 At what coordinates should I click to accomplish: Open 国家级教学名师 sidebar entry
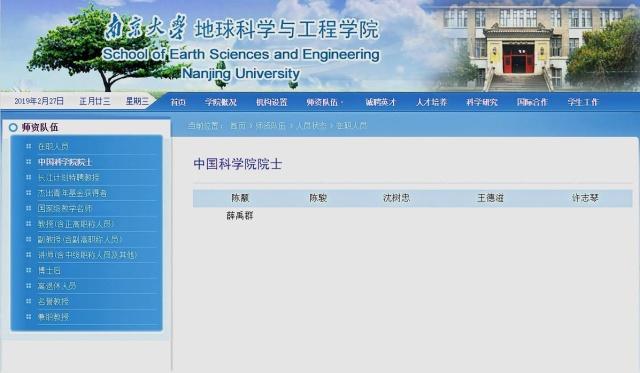pos(65,209)
